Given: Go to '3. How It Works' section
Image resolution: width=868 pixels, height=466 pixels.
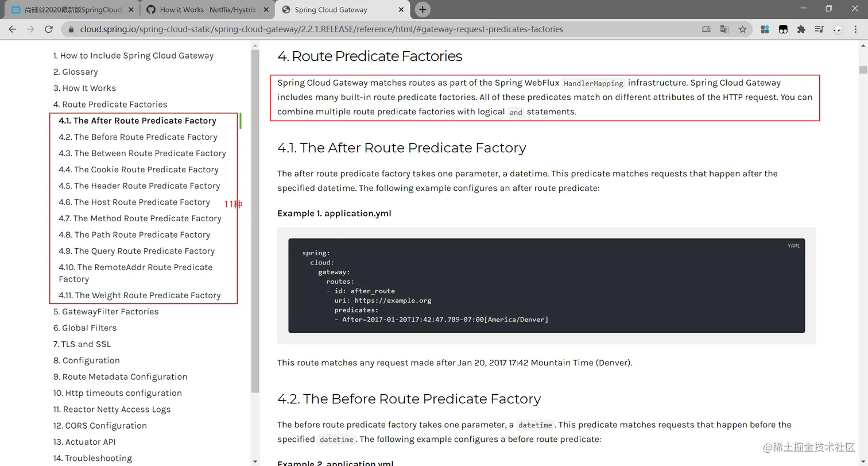Looking at the screenshot, I should [x=84, y=88].
